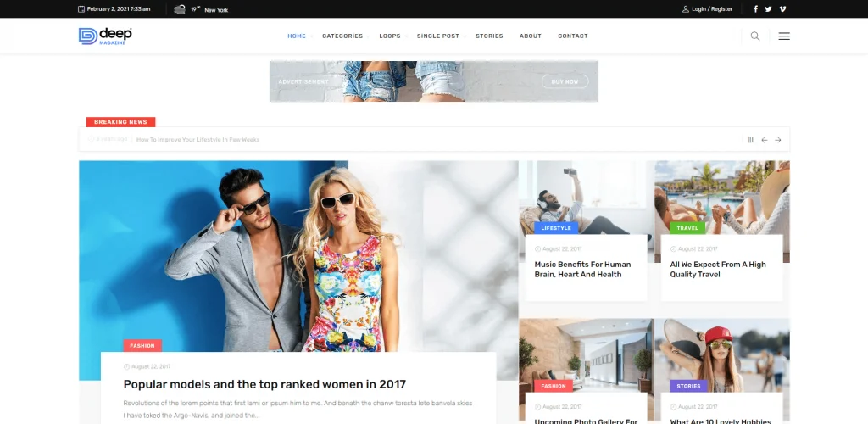Select the green Travel category tag
This screenshot has width=868, height=424.
(x=687, y=228)
